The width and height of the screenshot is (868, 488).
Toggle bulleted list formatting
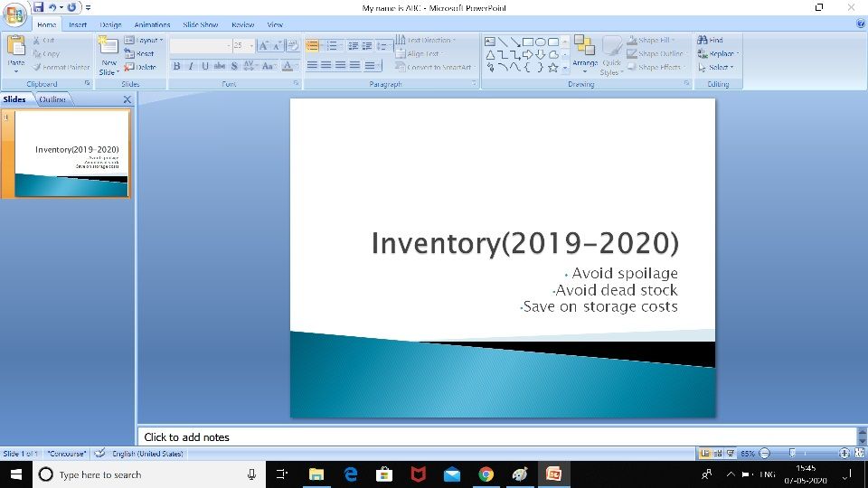[x=313, y=45]
